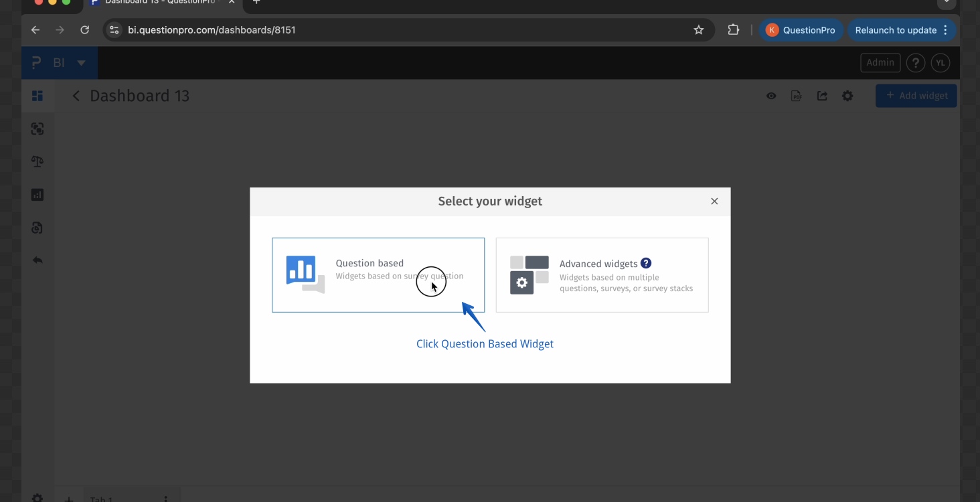This screenshot has height=502, width=980.
Task: Select the Question based widget option
Action: pos(378,275)
